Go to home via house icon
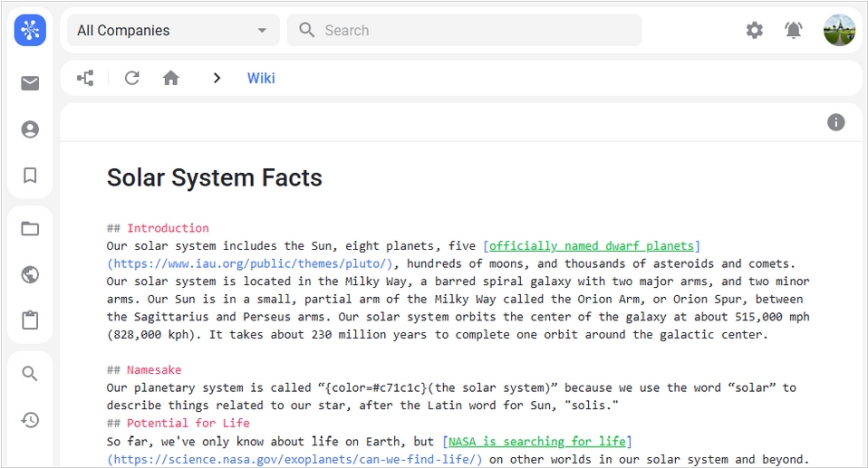This screenshot has width=868, height=468. click(170, 78)
